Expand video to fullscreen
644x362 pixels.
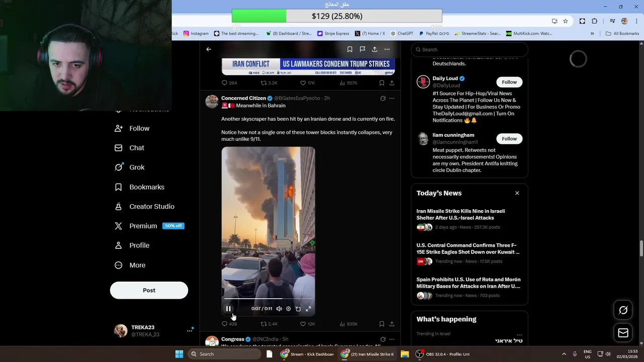pyautogui.click(x=308, y=309)
